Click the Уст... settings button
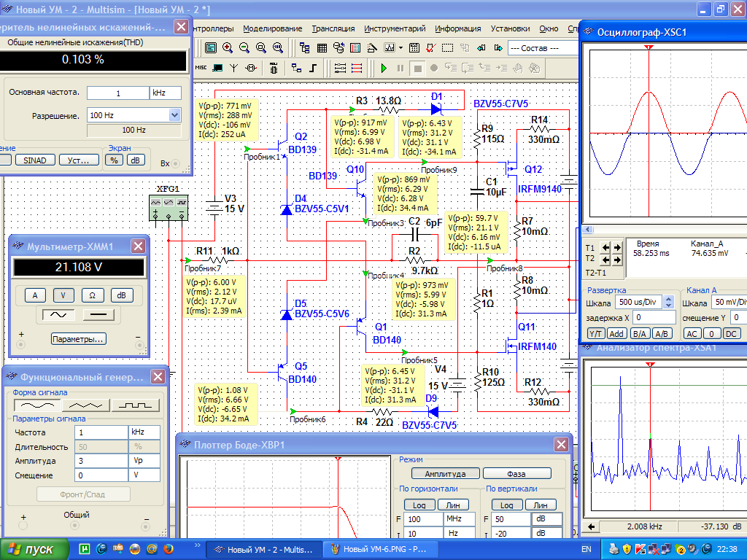The width and height of the screenshot is (747, 560). pyautogui.click(x=79, y=160)
